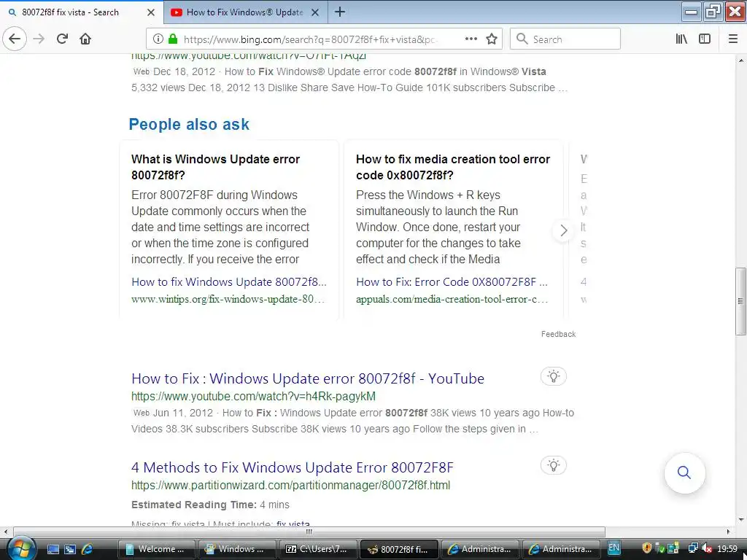
Task: Click the horizontal scrollbar thumb
Action: (x=309, y=532)
